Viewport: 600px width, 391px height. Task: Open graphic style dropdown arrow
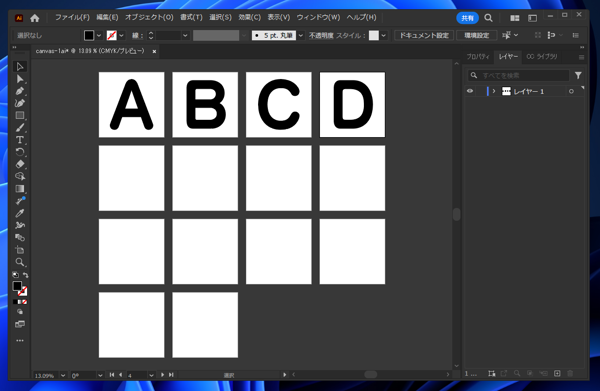384,36
